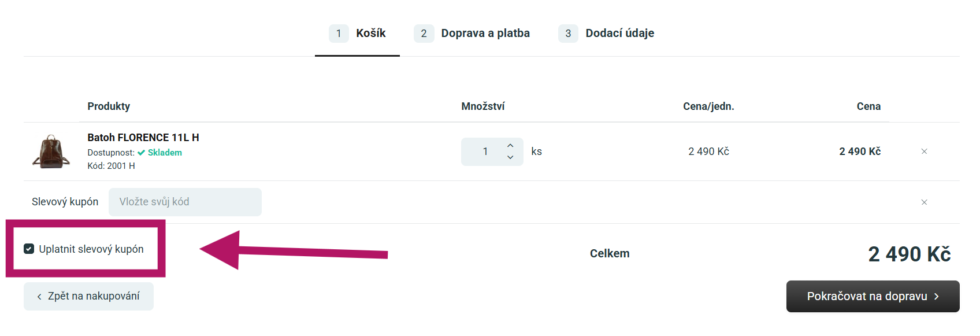Focus the Vložte svůj kód coupon field

185,202
